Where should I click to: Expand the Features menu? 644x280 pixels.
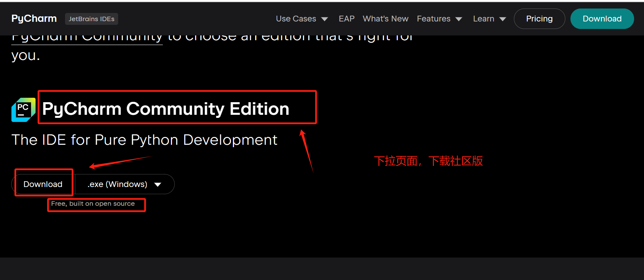click(439, 19)
